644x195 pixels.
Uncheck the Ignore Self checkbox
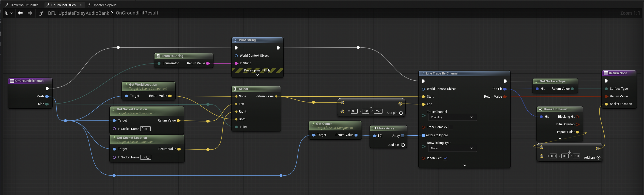click(445, 158)
